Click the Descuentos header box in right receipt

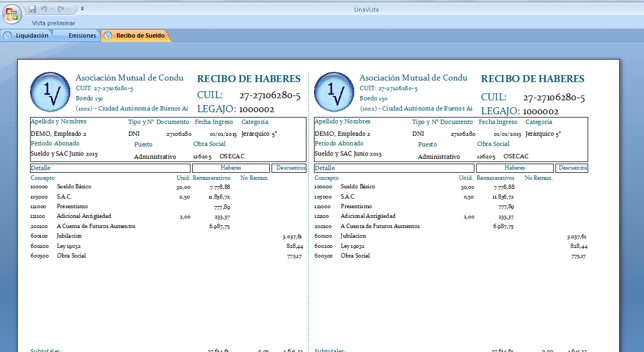click(x=572, y=168)
